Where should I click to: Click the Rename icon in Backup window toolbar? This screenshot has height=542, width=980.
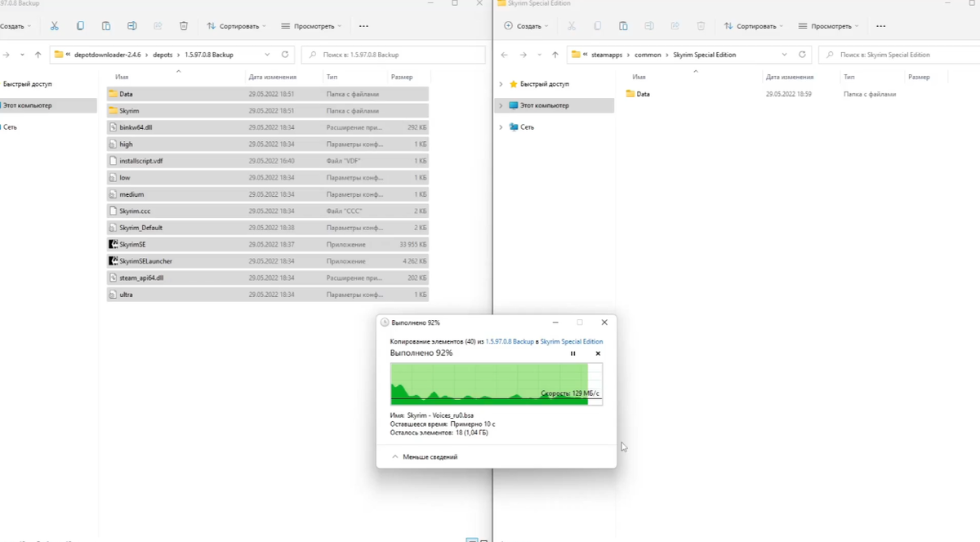point(132,26)
